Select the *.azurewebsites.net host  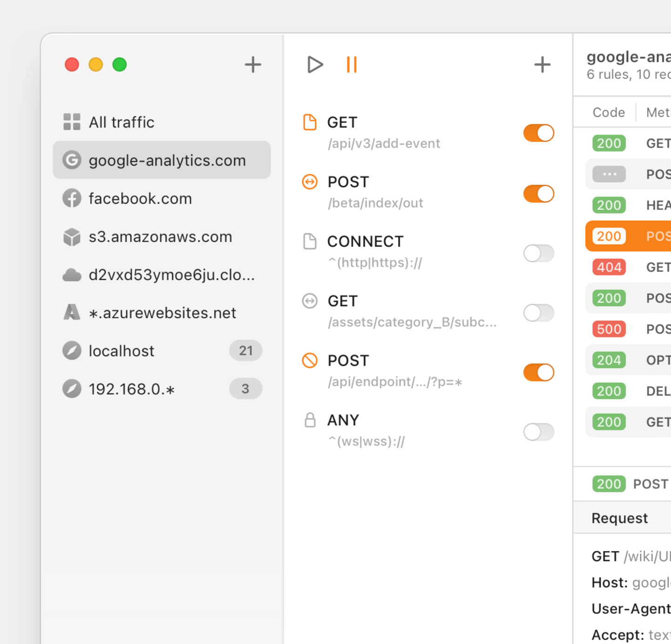162,313
